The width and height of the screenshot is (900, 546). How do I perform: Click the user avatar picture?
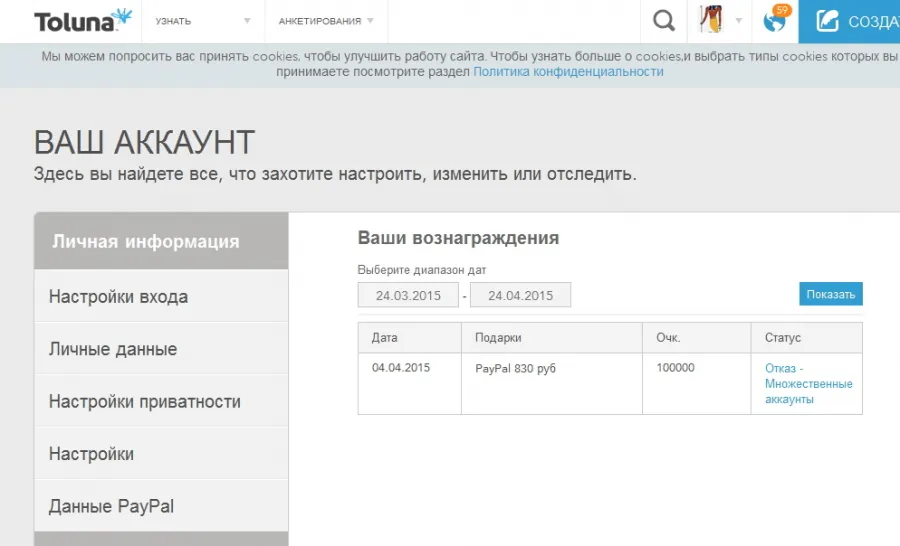point(711,19)
